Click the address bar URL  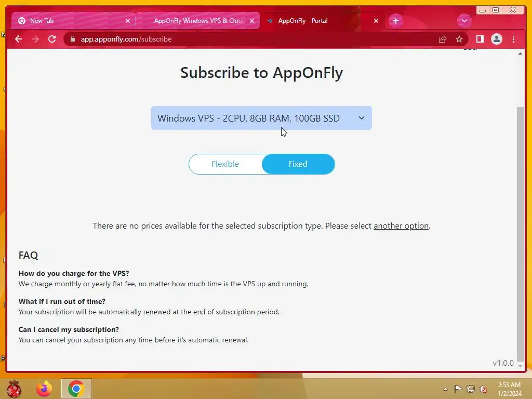coord(126,39)
